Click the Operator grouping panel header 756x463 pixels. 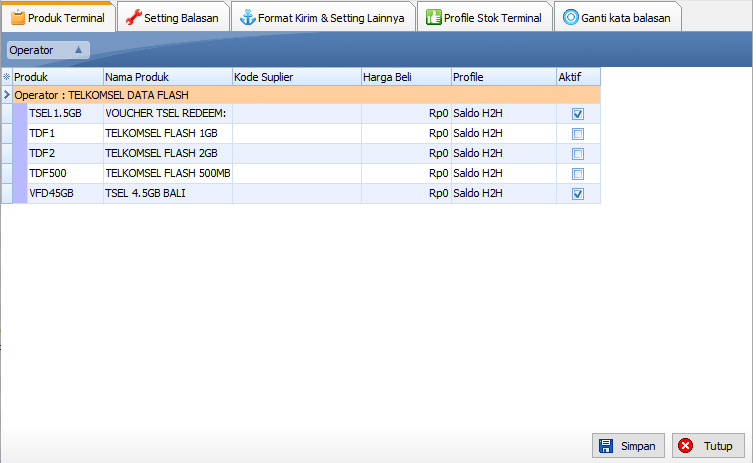click(x=48, y=50)
